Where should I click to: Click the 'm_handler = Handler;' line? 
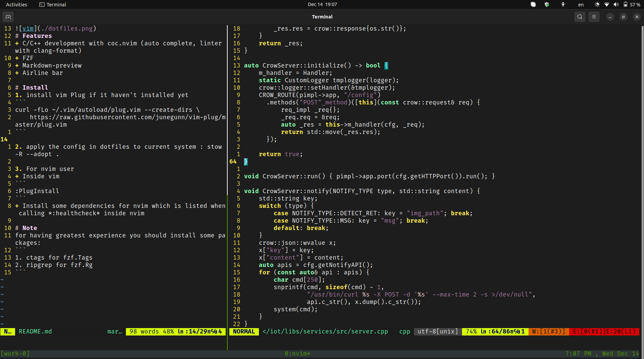tap(295, 73)
